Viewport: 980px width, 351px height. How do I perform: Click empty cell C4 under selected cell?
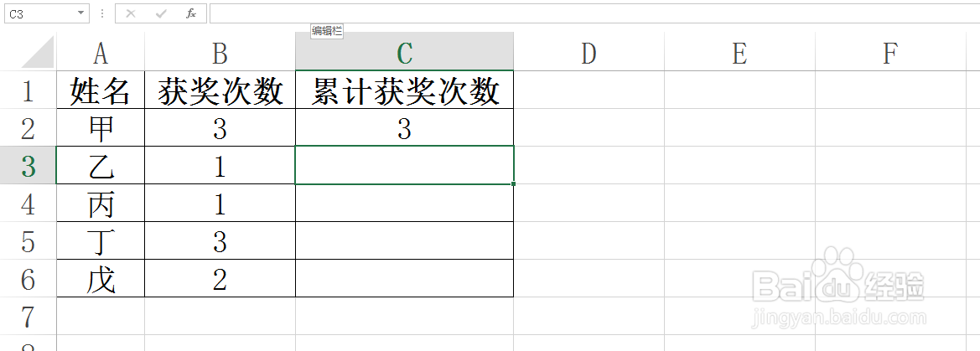(404, 203)
